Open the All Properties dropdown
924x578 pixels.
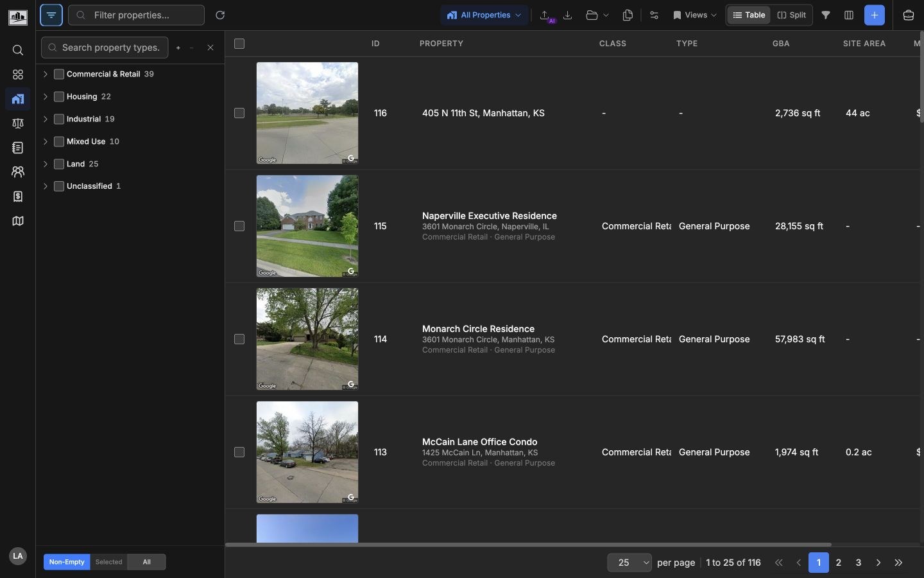coord(484,15)
